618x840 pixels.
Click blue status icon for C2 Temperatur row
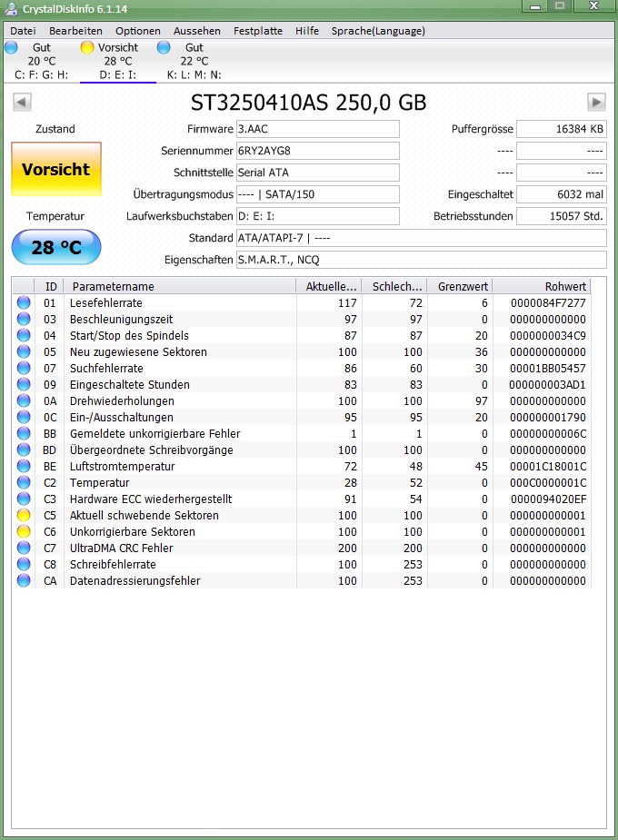point(24,483)
